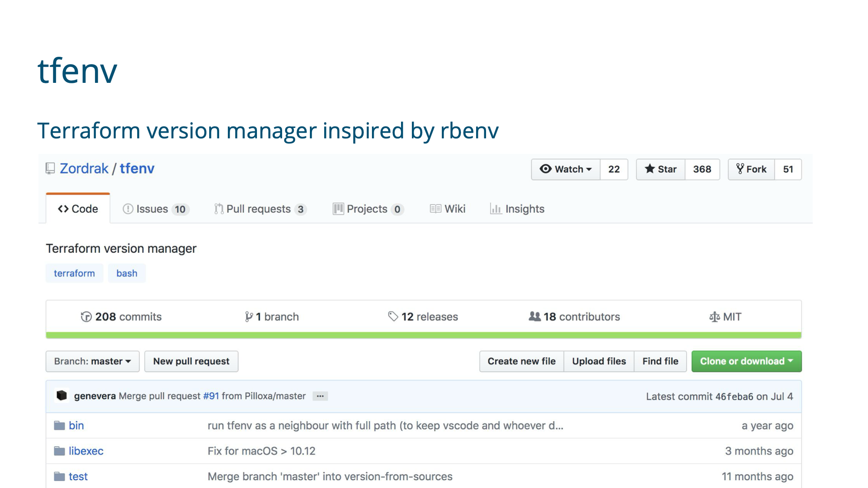This screenshot has width=868, height=488.
Task: Open the 12 releases page
Action: [423, 317]
